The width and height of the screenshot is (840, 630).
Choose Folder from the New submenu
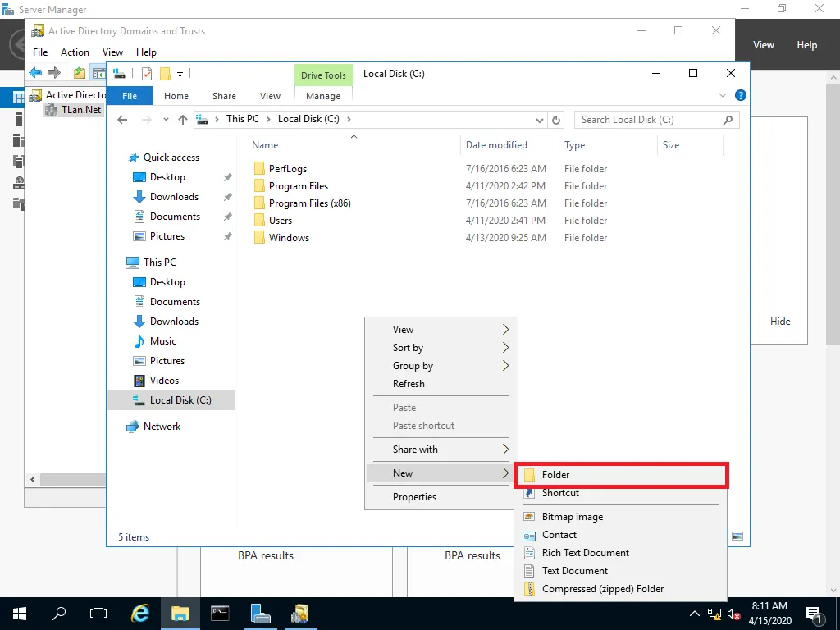(x=621, y=475)
